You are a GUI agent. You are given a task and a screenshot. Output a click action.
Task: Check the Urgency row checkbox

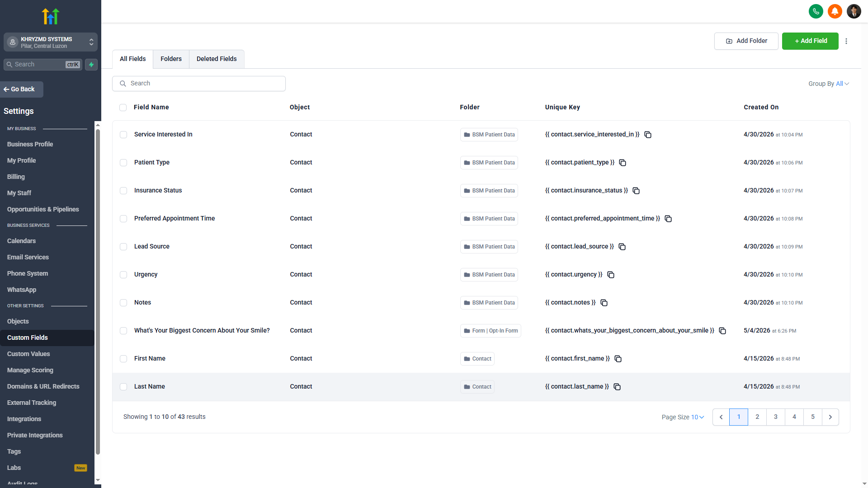tap(123, 275)
